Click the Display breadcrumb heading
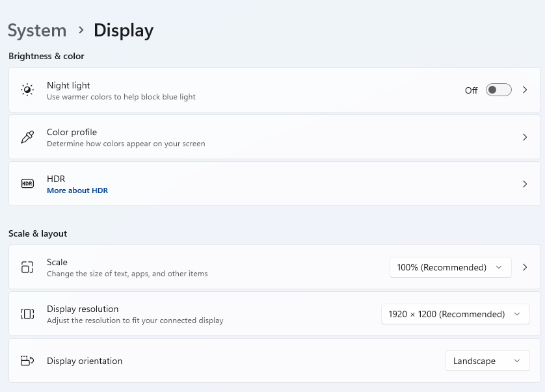 (124, 31)
